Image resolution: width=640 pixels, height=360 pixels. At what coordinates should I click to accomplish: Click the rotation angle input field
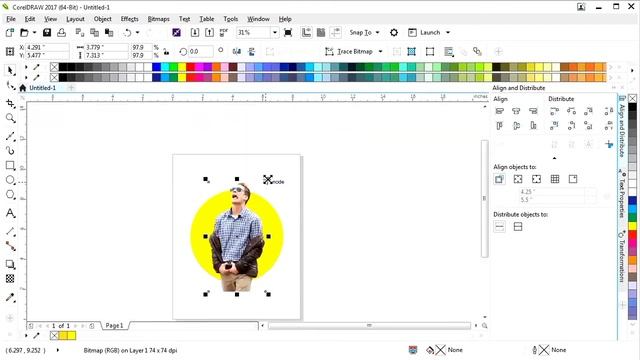tap(201, 52)
